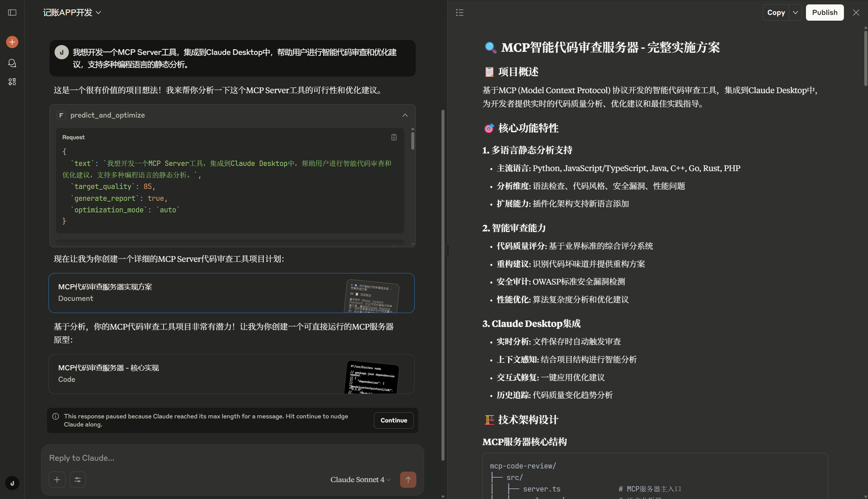Close the artifact panel
Image resolution: width=868 pixels, height=499 pixels.
coord(856,13)
